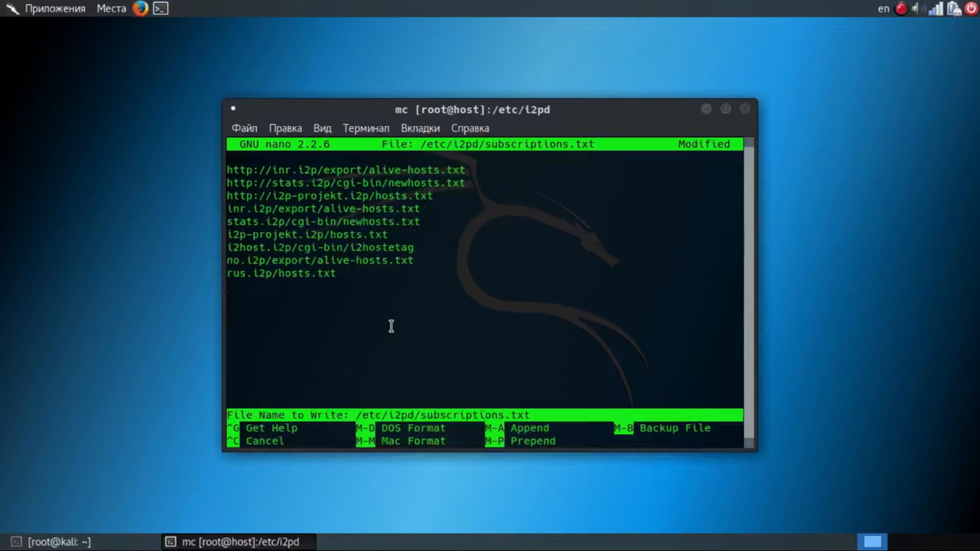Open the Терминал menu
This screenshot has width=980, height=551.
point(366,128)
